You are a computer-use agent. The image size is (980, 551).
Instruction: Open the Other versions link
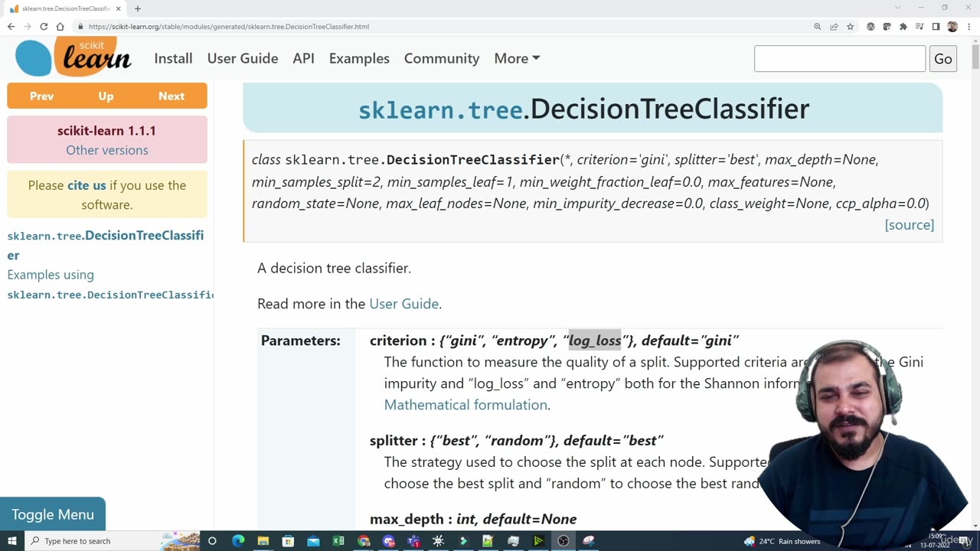tap(107, 150)
